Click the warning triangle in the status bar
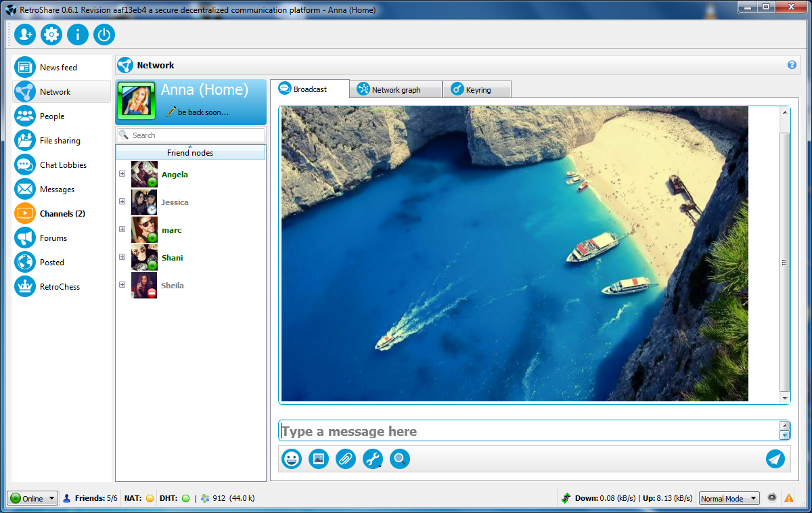The image size is (812, 513). [789, 498]
